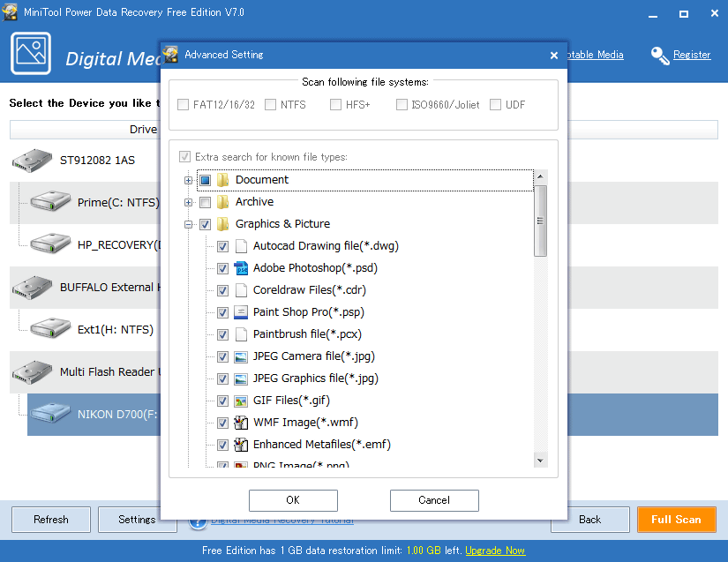Click the Paint Shop Pro file icon

point(241,312)
